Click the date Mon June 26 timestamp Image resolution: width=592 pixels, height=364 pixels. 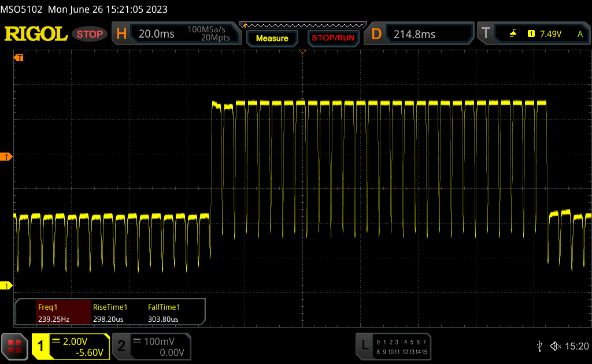pos(108,9)
